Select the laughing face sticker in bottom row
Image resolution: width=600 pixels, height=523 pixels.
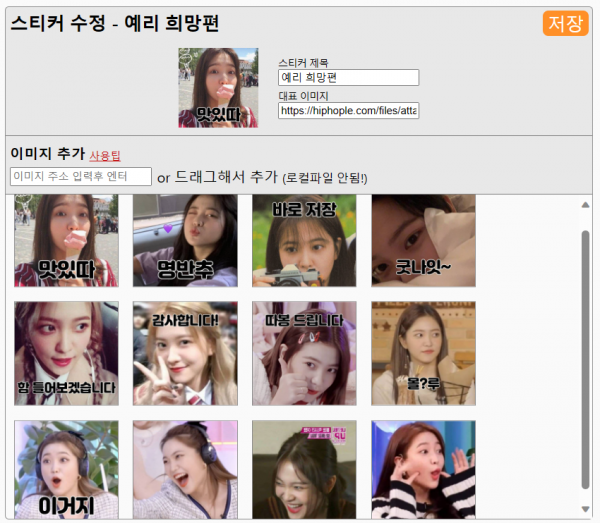pyautogui.click(x=304, y=468)
